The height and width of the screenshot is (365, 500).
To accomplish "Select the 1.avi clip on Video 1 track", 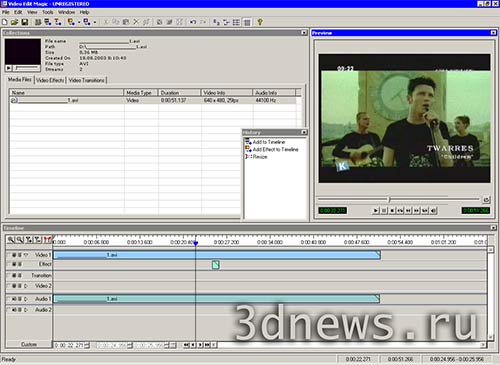I will (217, 255).
